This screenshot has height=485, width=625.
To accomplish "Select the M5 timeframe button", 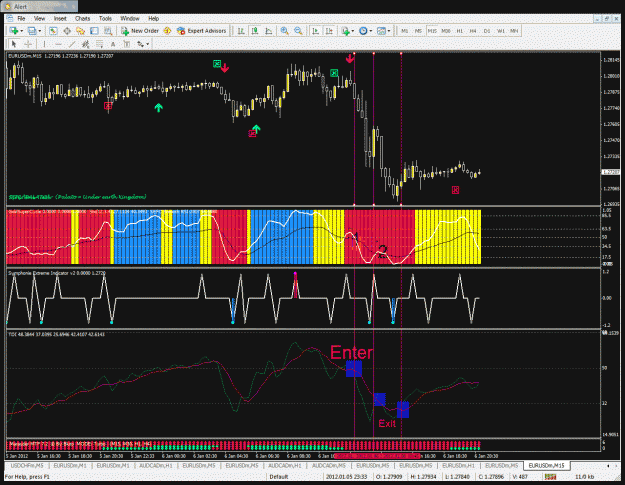I will (x=418, y=31).
